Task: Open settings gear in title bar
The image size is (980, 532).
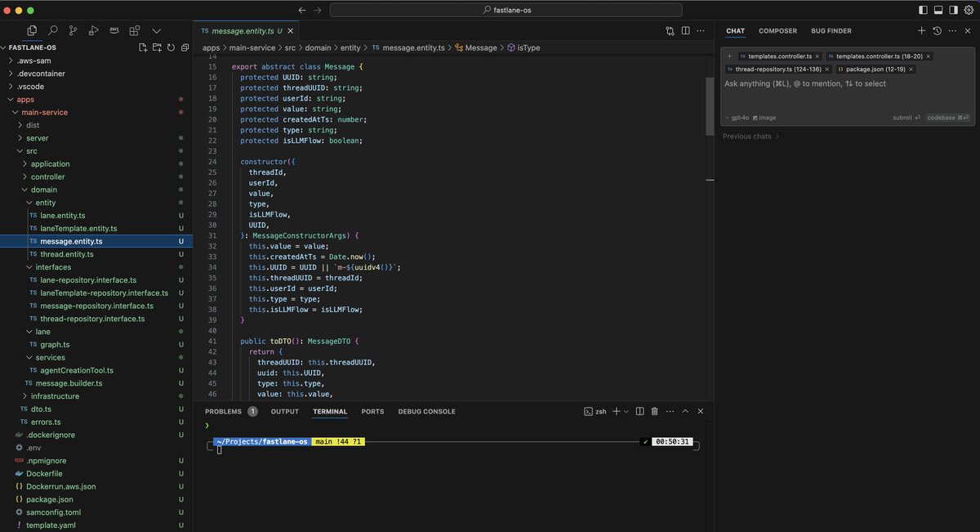Action: tap(969, 10)
